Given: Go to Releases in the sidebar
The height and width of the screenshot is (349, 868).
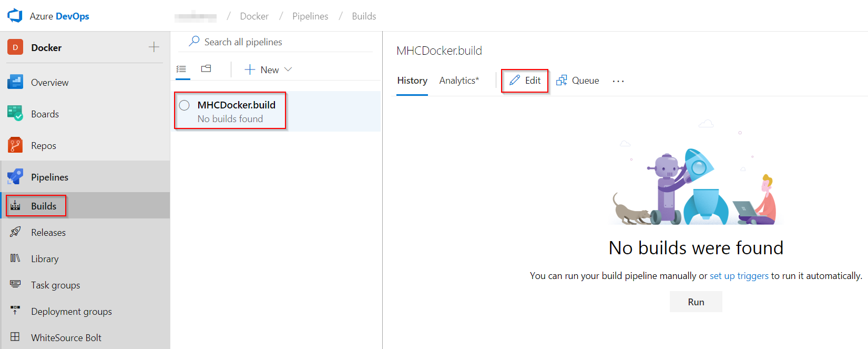Looking at the screenshot, I should pos(85,232).
